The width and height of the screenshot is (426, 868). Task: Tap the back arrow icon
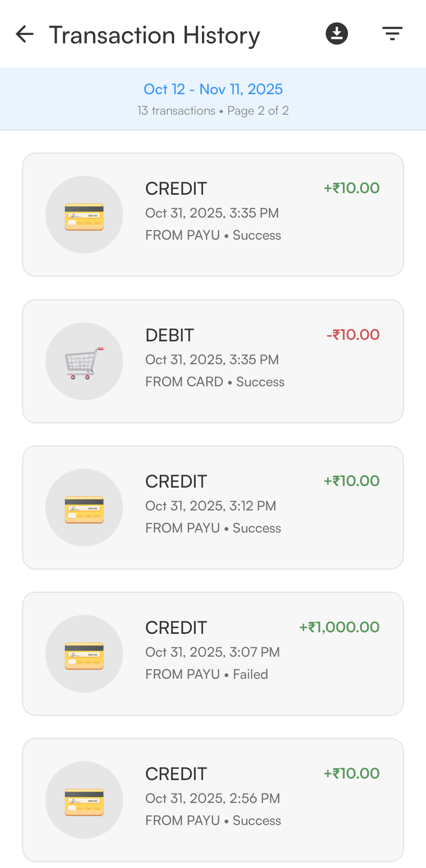(24, 34)
